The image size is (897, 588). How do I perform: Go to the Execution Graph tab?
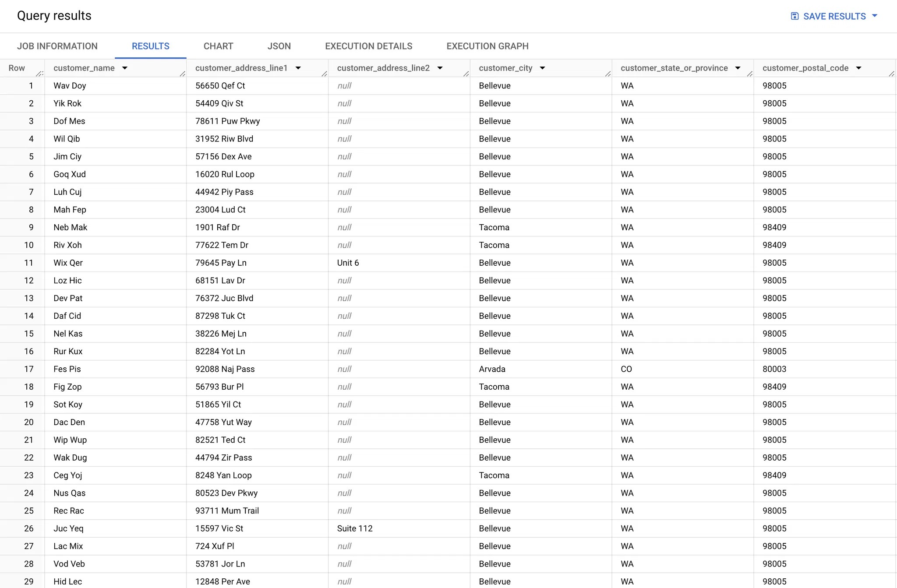[x=487, y=46]
